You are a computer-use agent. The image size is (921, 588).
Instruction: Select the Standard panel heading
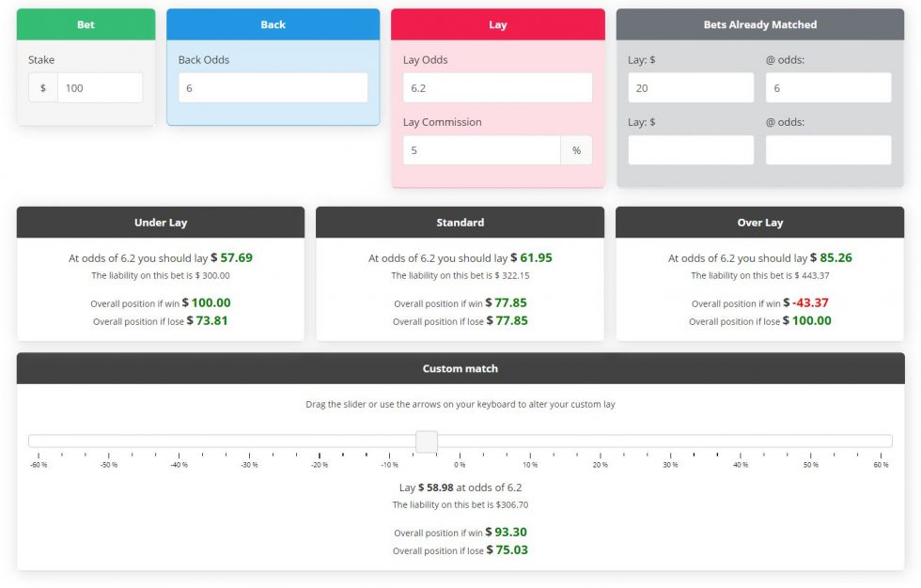[460, 223]
